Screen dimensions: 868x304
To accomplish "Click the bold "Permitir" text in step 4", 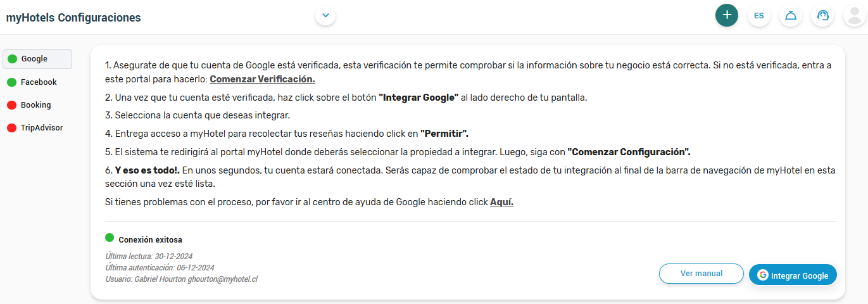I will (444, 134).
